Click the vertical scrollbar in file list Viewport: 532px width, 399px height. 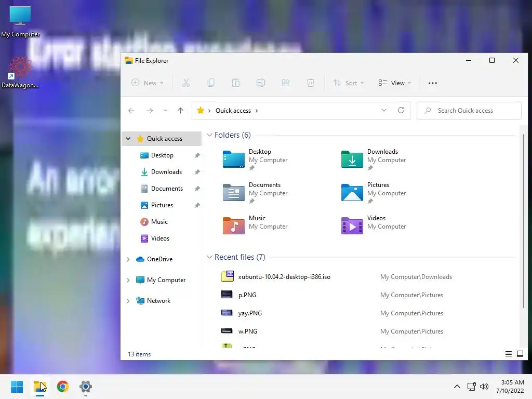tap(524, 220)
